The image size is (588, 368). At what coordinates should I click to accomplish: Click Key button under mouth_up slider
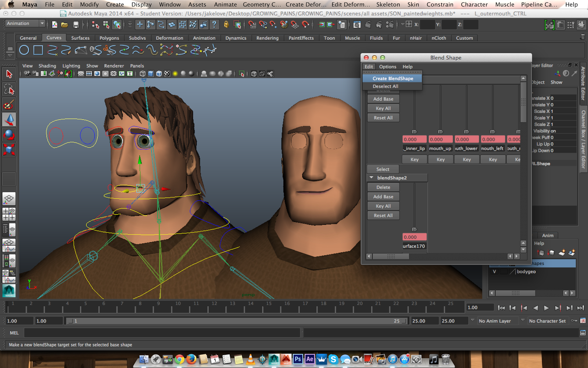click(441, 159)
